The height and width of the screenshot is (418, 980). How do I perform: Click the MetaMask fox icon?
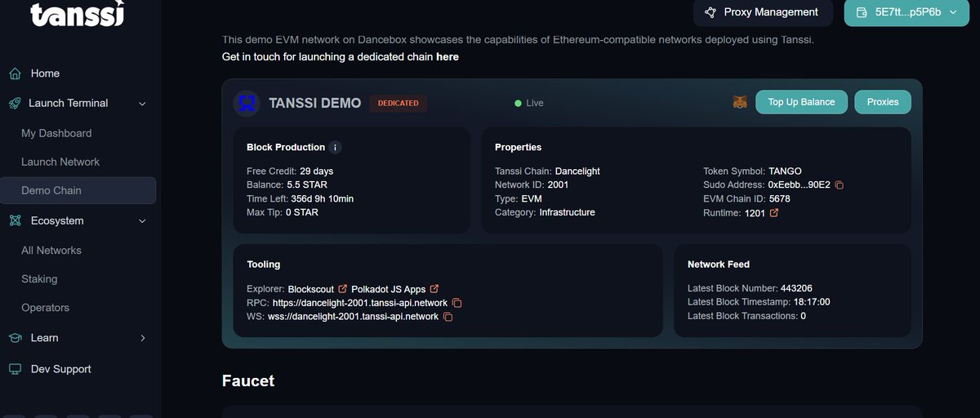[740, 102]
